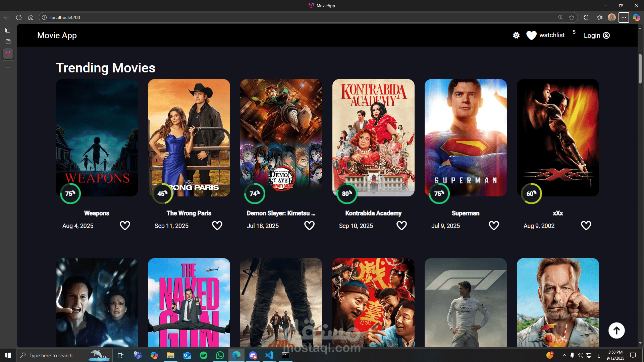Open the browser profile avatar
The width and height of the screenshot is (644, 362).
click(612, 17)
